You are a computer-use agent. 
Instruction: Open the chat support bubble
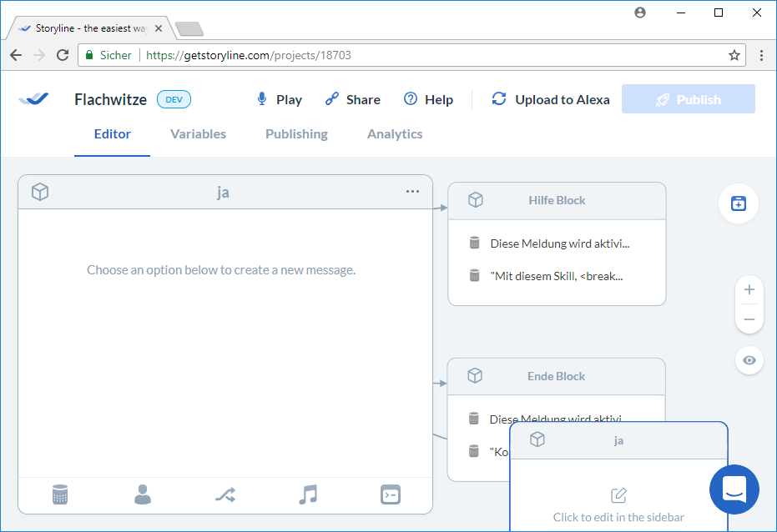click(734, 489)
